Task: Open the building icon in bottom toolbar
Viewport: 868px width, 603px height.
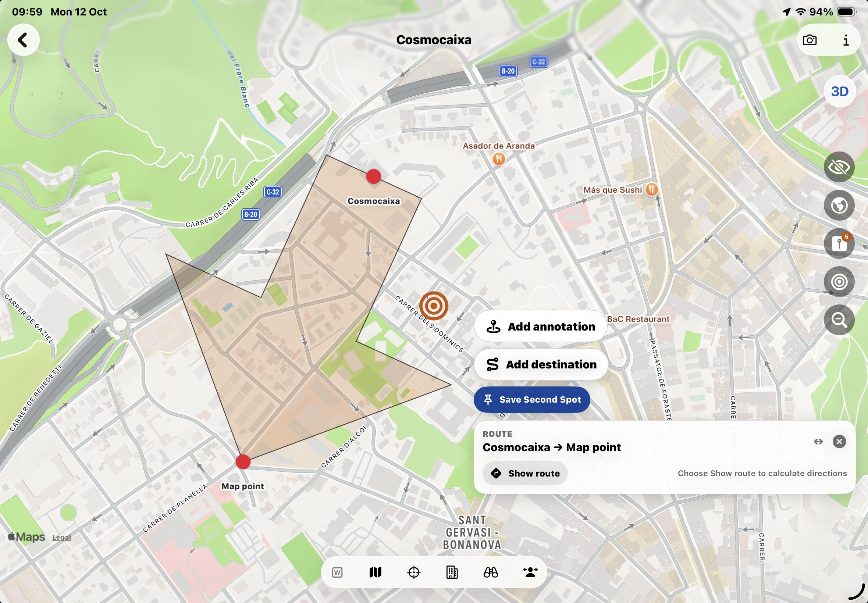Action: pyautogui.click(x=452, y=573)
